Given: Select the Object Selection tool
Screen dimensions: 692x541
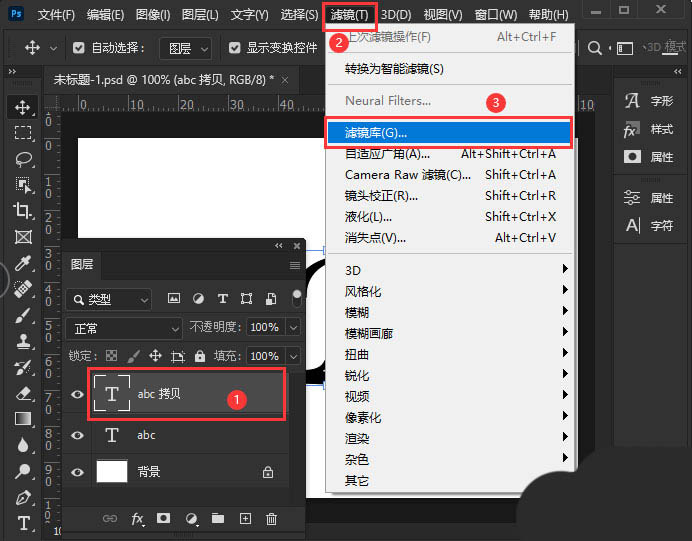Looking at the screenshot, I should coord(23,185).
